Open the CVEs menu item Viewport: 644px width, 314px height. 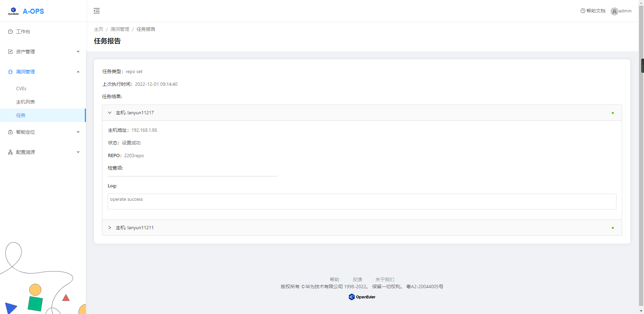21,88
